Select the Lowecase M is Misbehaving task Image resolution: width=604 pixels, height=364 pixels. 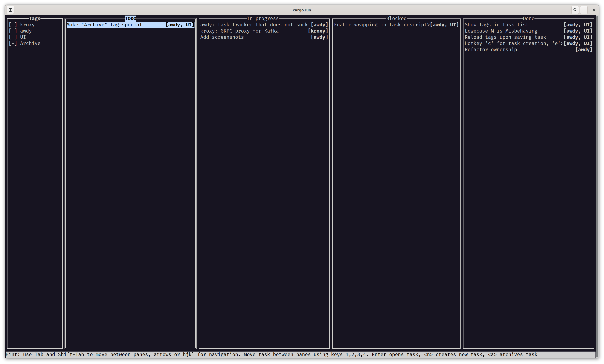point(528,31)
